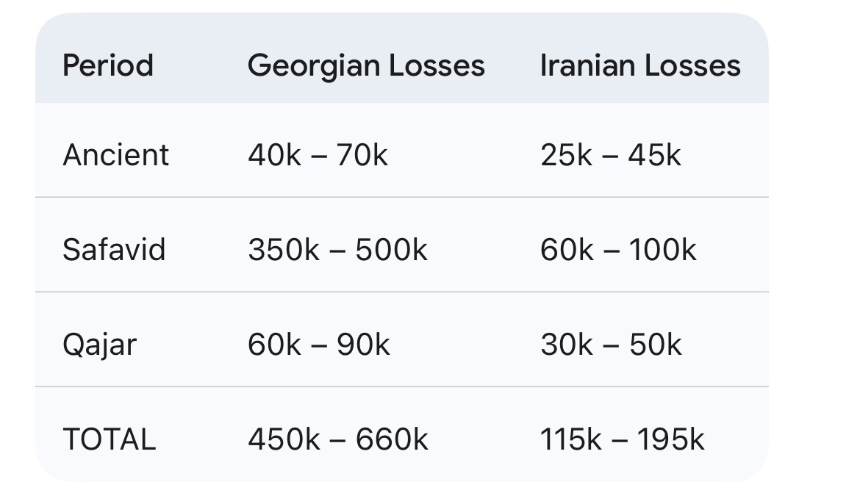Screen dimensions: 860x504
Task: Click the 25k – 45k cell
Action: coord(610,155)
